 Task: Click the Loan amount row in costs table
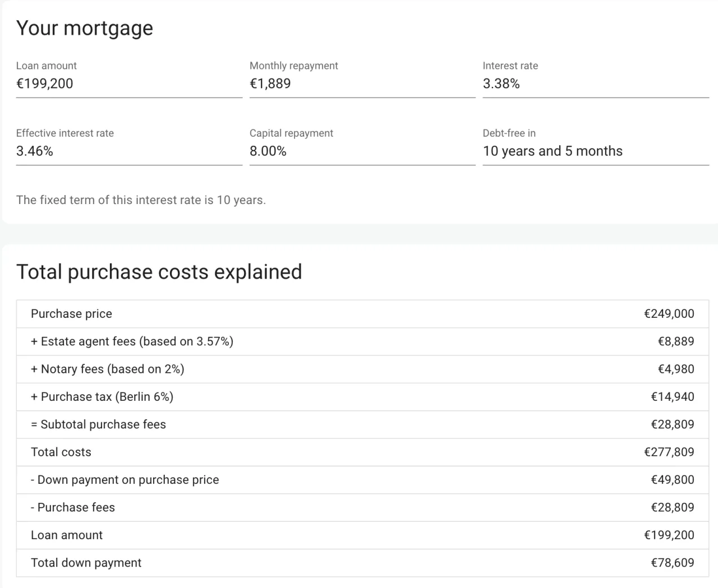[x=67, y=535]
